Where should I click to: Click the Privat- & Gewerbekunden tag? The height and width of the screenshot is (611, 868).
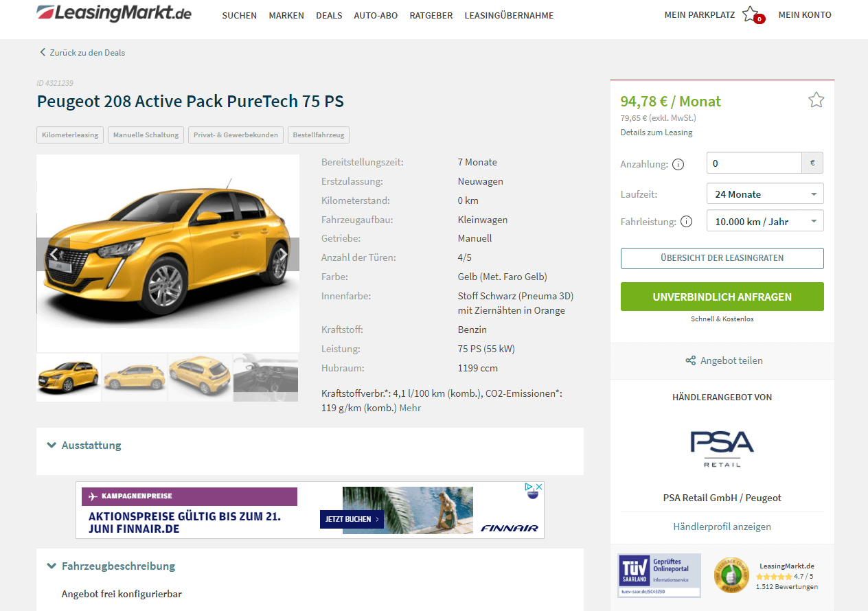pos(236,135)
